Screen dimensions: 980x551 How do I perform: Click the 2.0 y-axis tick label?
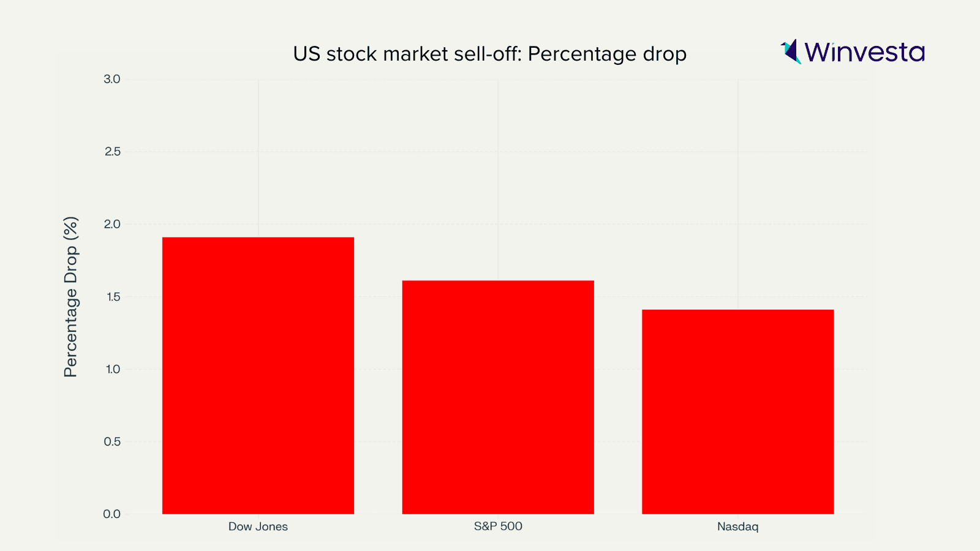coord(112,224)
